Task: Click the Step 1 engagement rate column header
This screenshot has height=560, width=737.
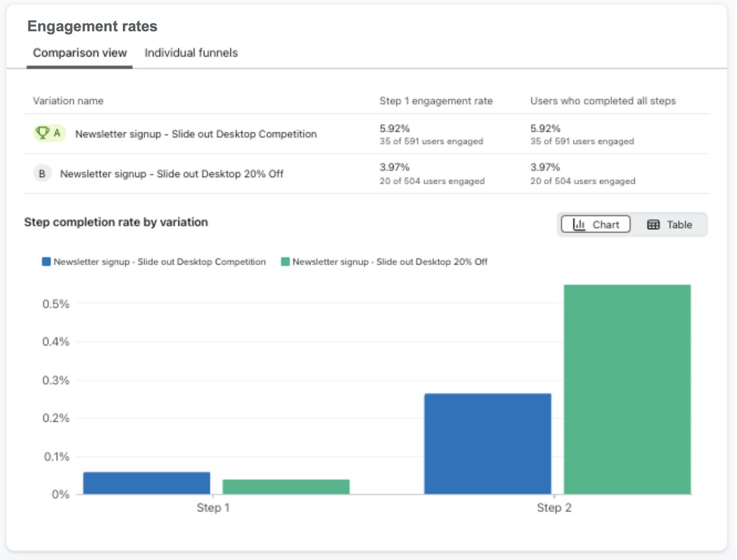Action: tap(436, 100)
